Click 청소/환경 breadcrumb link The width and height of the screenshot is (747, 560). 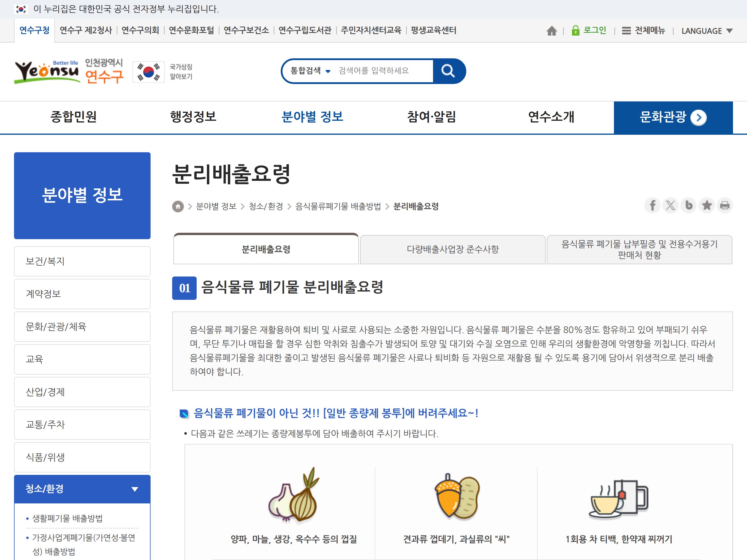(266, 206)
